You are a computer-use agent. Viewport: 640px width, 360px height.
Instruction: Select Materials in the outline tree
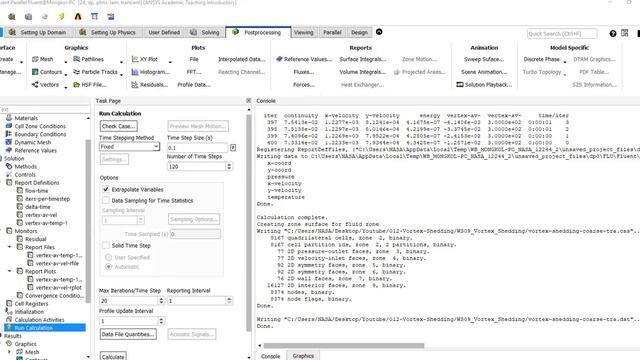click(26, 118)
